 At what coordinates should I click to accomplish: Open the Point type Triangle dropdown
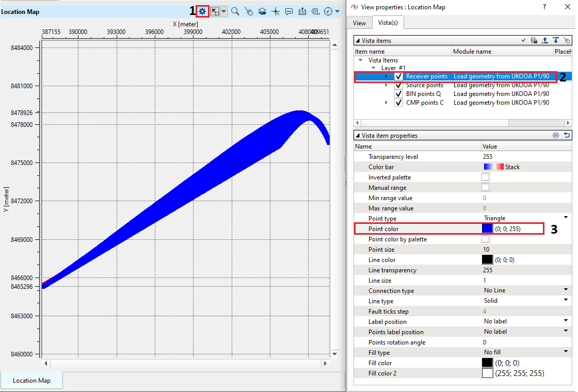pyautogui.click(x=566, y=218)
